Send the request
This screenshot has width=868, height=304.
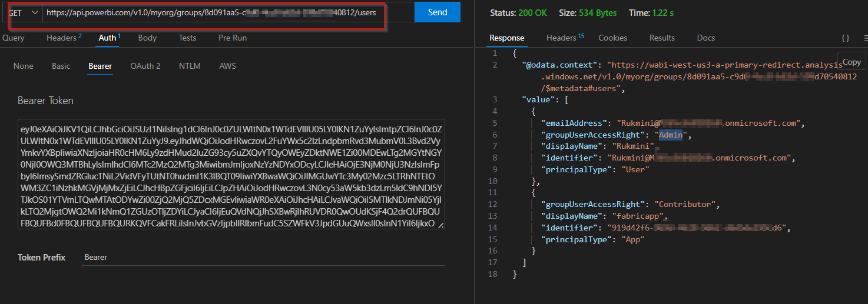tap(438, 12)
